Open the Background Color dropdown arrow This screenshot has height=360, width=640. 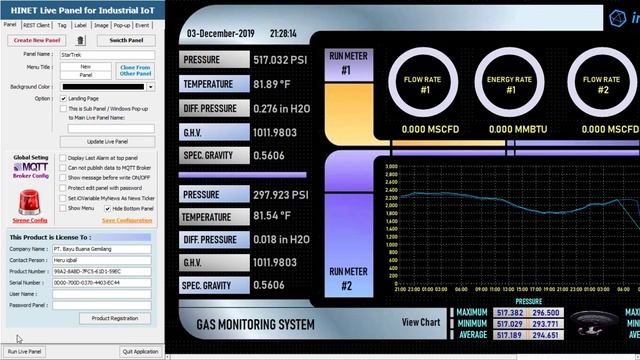[151, 87]
